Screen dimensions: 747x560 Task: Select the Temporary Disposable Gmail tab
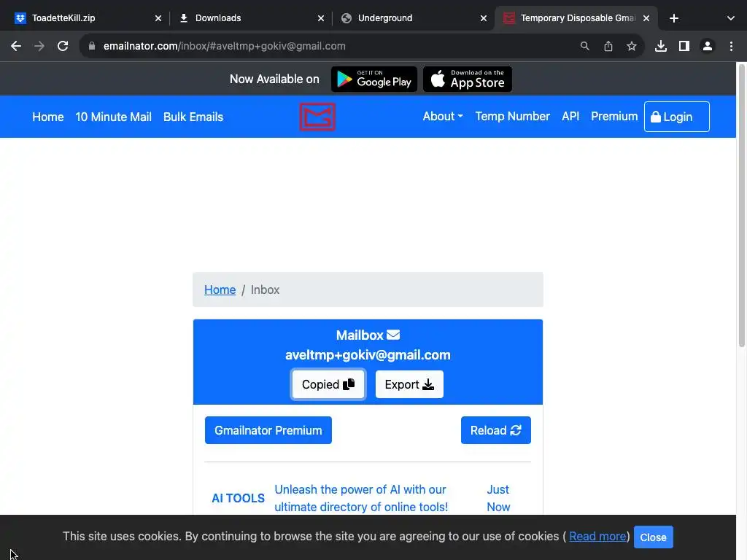(576, 18)
